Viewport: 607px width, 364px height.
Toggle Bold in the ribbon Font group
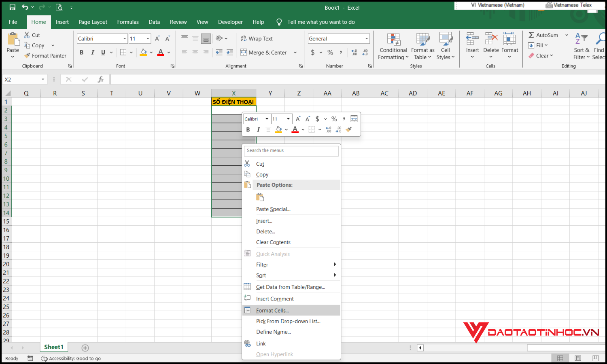click(82, 53)
